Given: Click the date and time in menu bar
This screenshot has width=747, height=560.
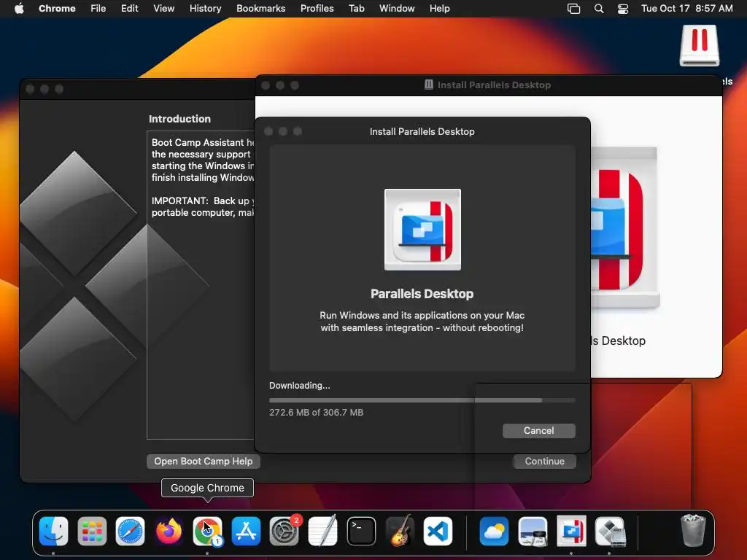Looking at the screenshot, I should (686, 8).
